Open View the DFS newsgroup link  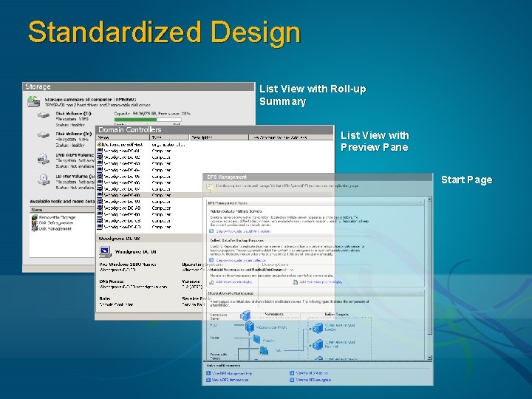coord(313,380)
